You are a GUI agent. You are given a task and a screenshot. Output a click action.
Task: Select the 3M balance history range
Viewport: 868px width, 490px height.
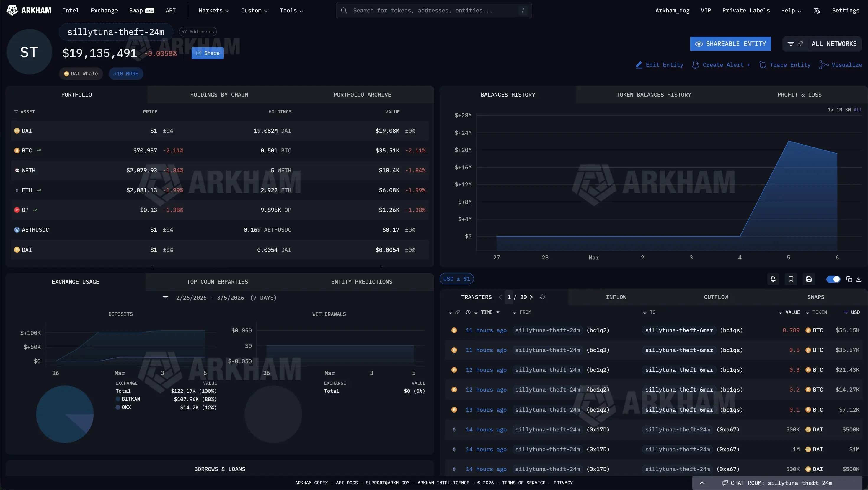[848, 110]
